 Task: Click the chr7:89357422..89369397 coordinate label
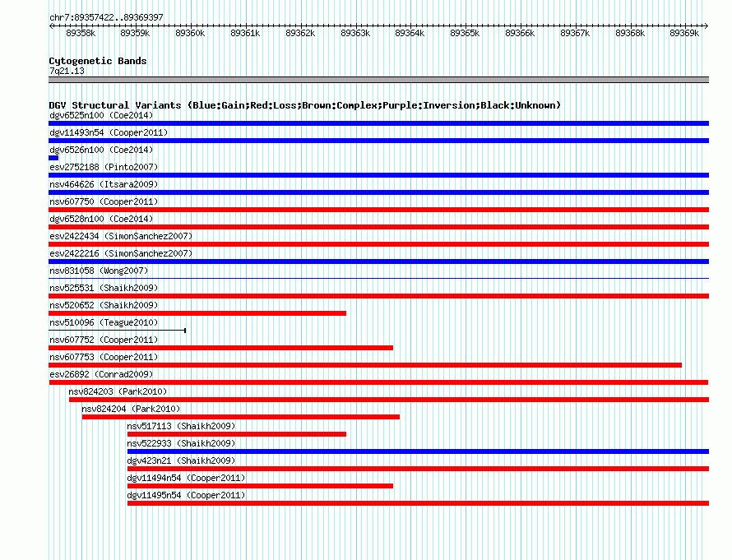coord(106,17)
